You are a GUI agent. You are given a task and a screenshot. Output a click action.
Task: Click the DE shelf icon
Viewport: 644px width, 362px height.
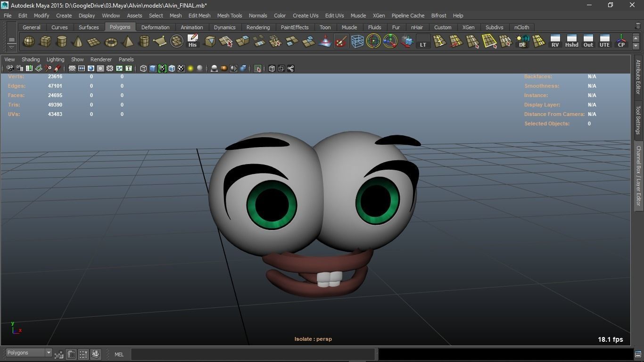pos(522,41)
